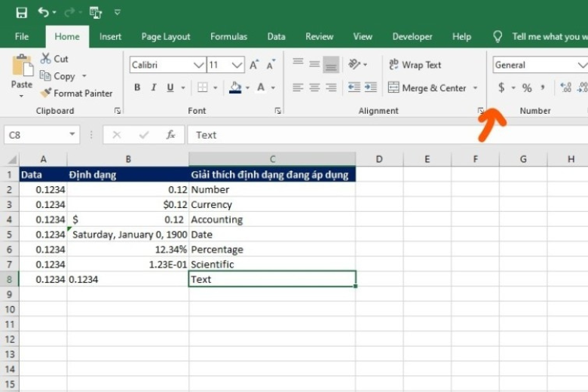This screenshot has width=588, height=392.
Task: Switch to Insert tab
Action: point(110,37)
